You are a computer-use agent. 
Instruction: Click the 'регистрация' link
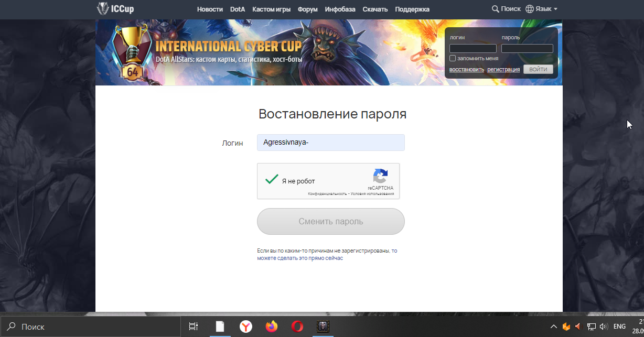point(503,69)
